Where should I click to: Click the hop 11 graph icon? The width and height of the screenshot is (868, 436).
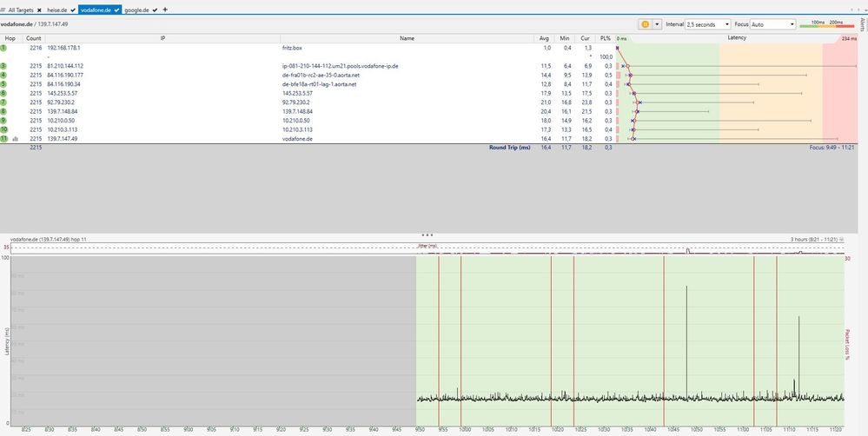coord(16,139)
